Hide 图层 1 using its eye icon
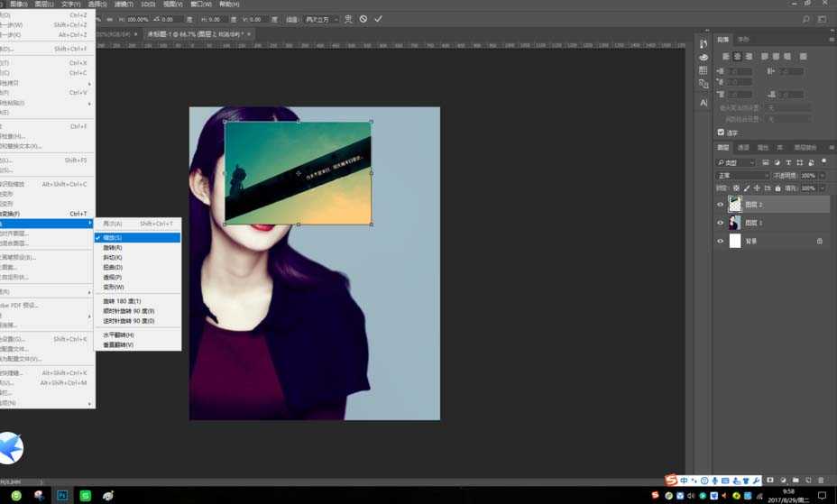 (x=720, y=223)
